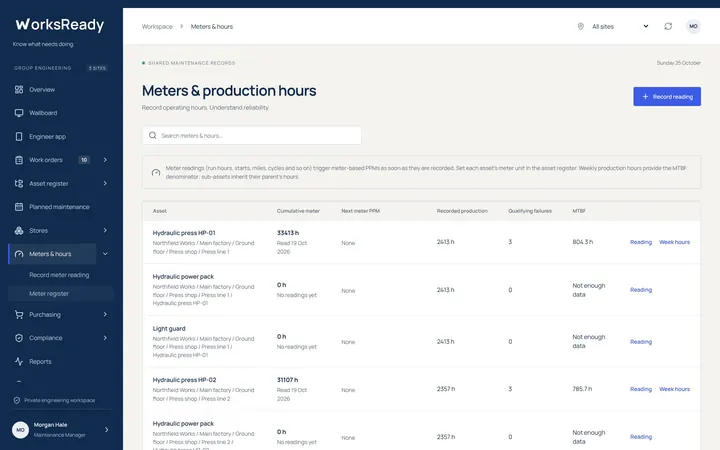The height and width of the screenshot is (450, 720).
Task: Click Week hours link for Hydraulic press HP-01
Action: [674, 242]
